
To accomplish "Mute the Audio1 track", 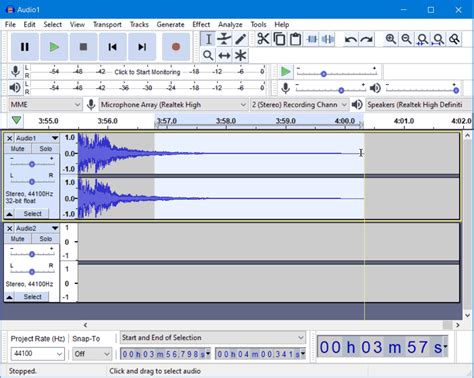I will 18,149.
